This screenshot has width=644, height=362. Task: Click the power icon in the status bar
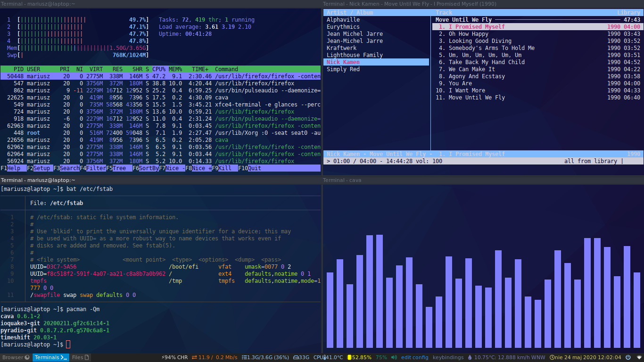627,357
